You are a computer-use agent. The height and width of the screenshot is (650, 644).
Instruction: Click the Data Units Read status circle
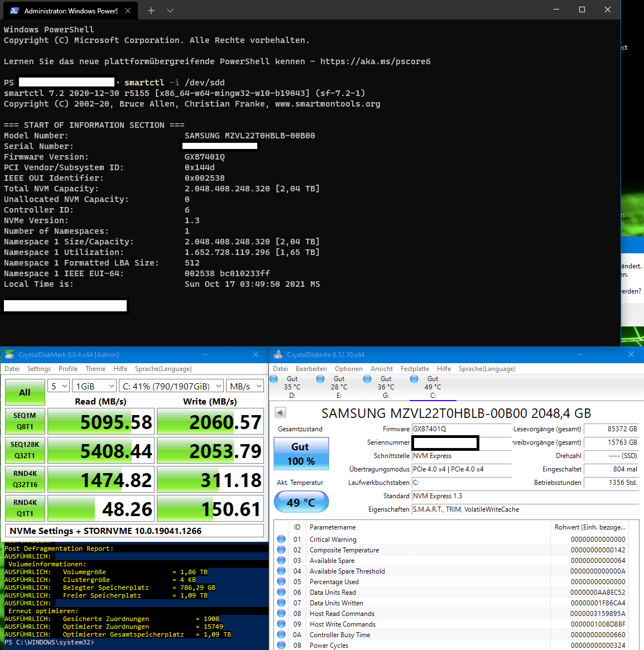coord(282,593)
